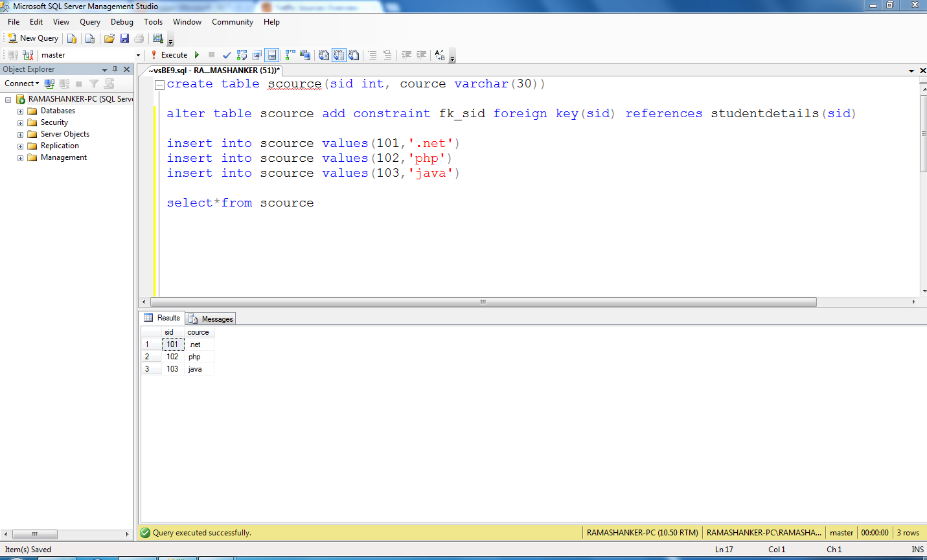Expand the Server Objects node
Image resolution: width=927 pixels, height=560 pixels.
[x=20, y=134]
